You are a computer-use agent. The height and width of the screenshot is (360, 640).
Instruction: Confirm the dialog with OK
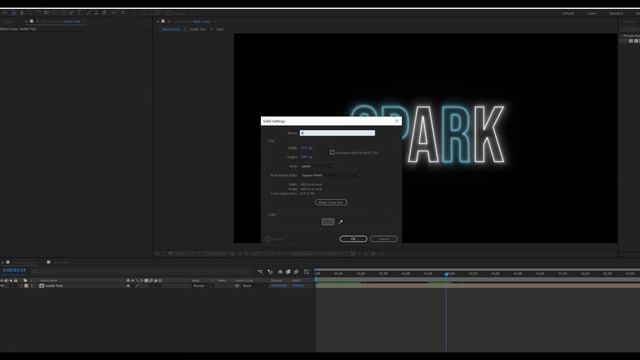tap(353, 239)
